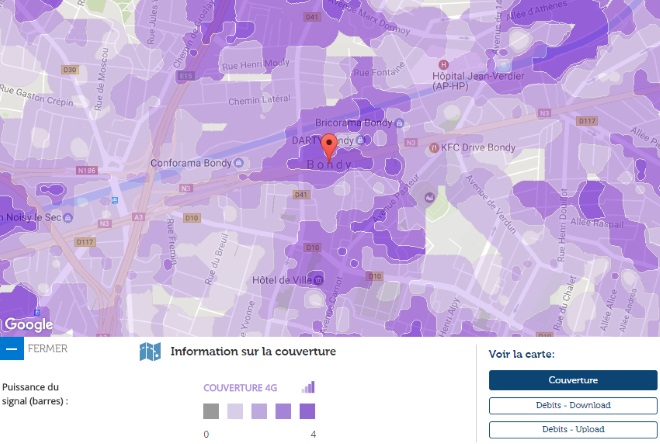Click the Google logo on the map

(x=28, y=324)
